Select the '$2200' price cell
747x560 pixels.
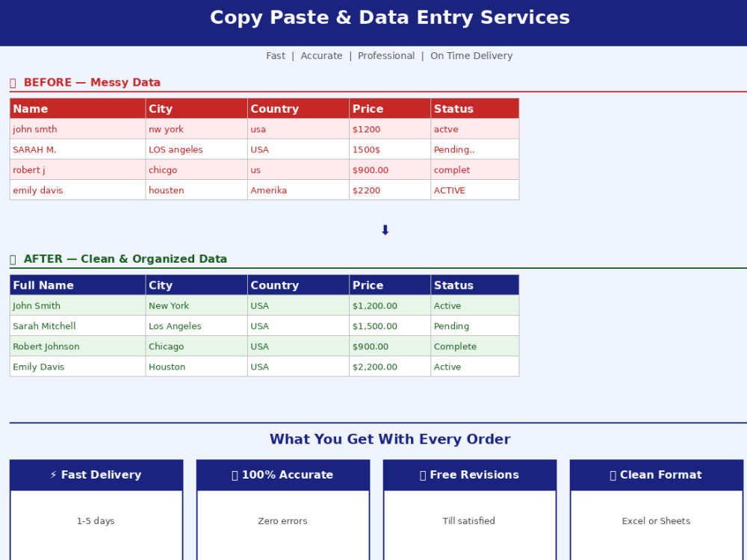390,190
